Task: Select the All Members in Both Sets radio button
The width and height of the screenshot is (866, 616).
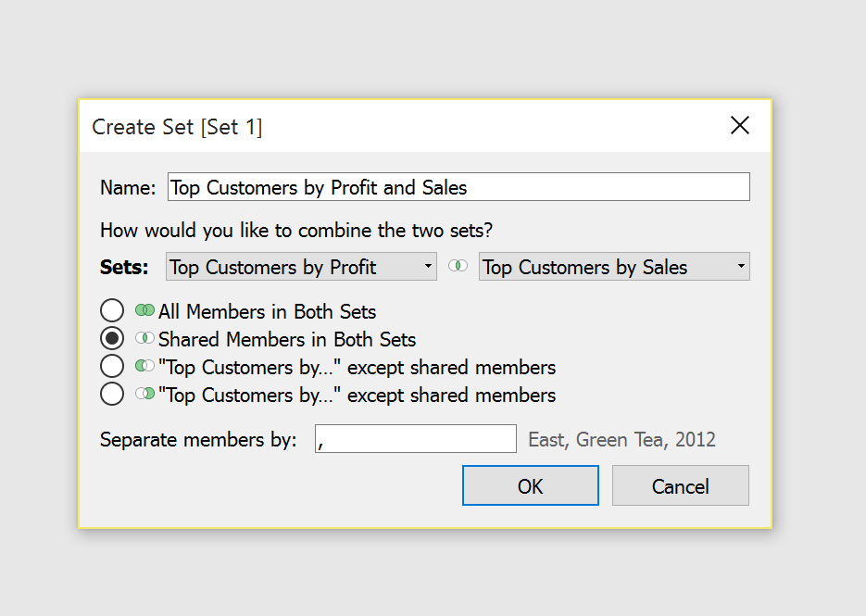Action: click(112, 311)
